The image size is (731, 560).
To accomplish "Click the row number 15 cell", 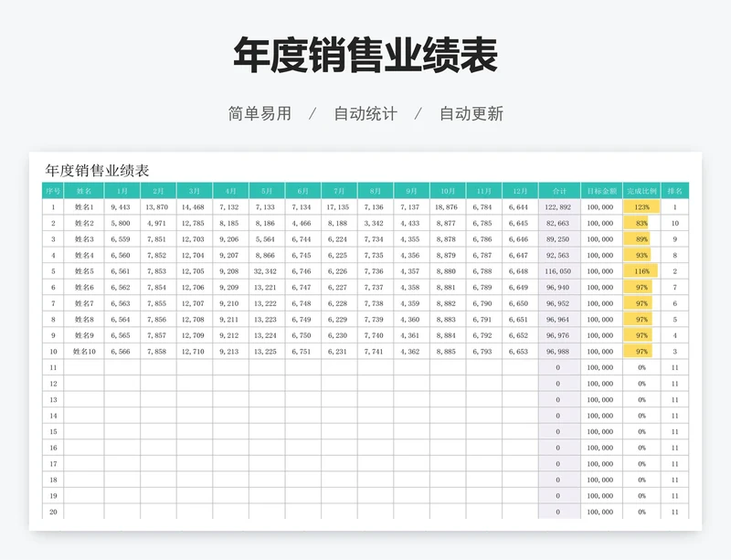I will pos(53,431).
